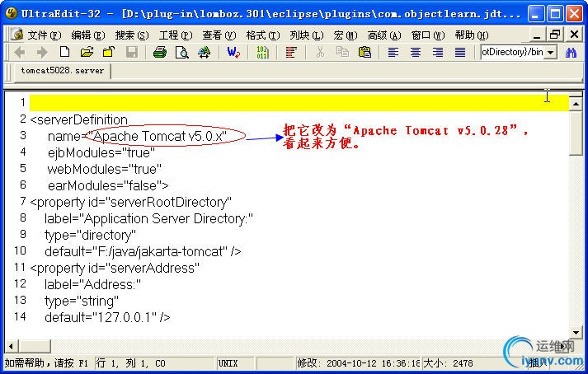The width and height of the screenshot is (588, 374).
Task: Click label="Application Server Directory:" line
Action: [x=148, y=218]
